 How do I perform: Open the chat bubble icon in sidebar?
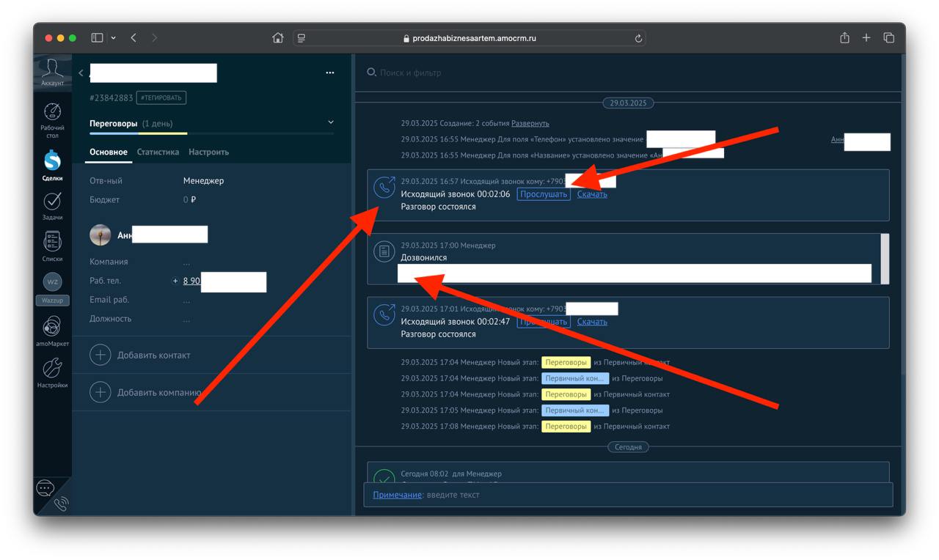45,488
